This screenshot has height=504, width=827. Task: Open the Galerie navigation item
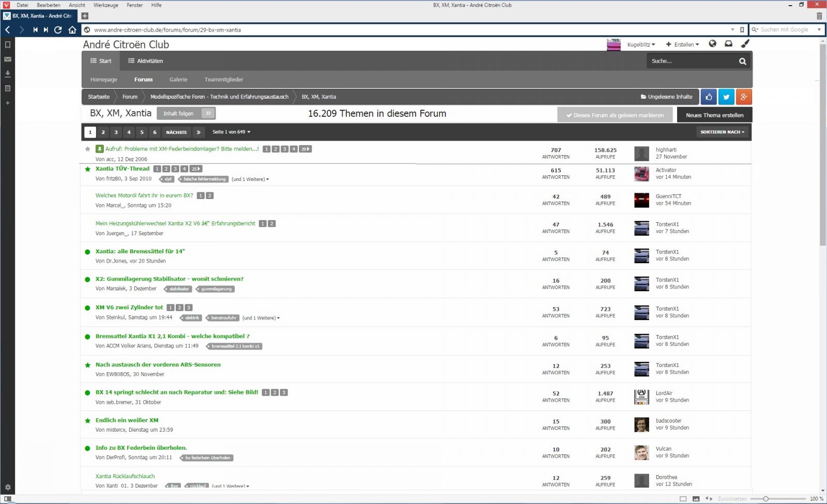tap(178, 80)
